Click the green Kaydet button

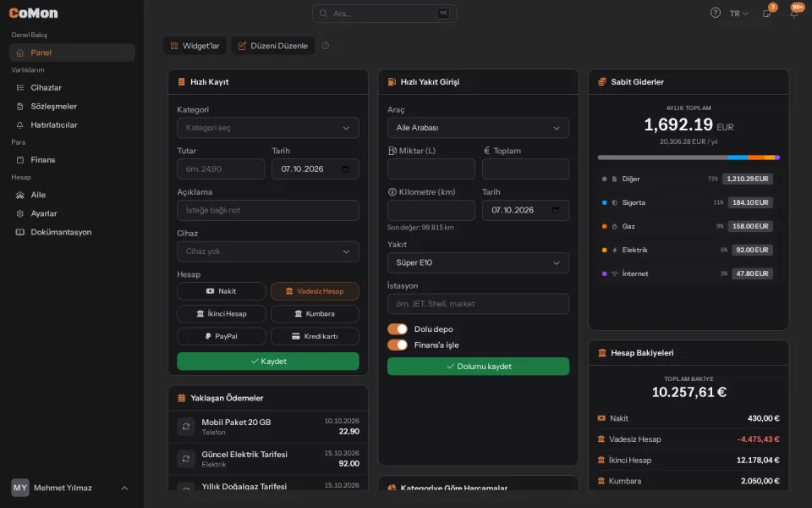click(268, 362)
